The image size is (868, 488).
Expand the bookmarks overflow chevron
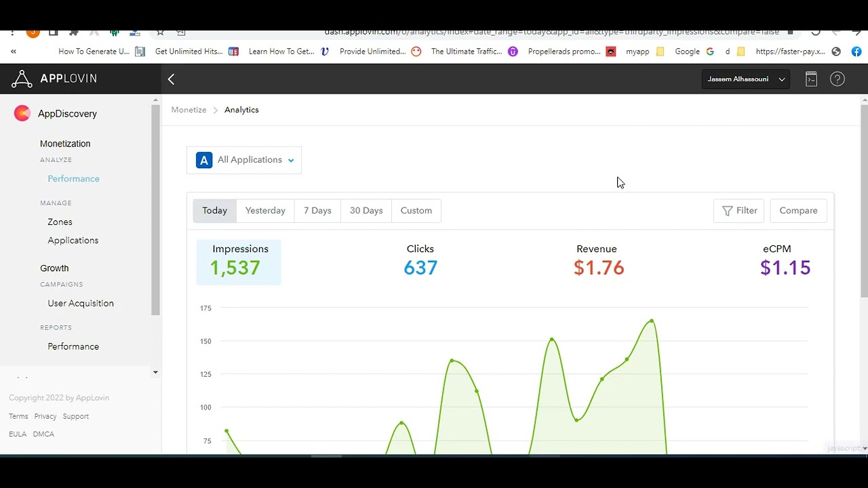pyautogui.click(x=13, y=52)
